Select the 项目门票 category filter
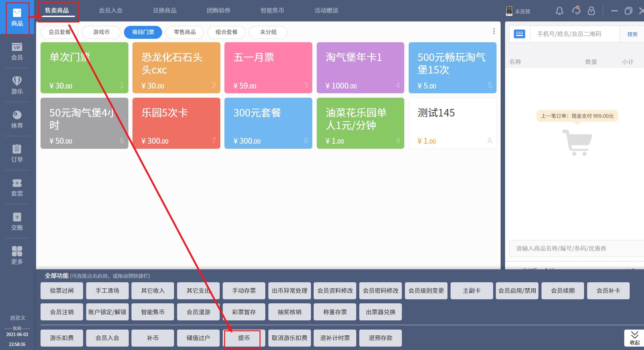The image size is (644, 350). pos(143,32)
